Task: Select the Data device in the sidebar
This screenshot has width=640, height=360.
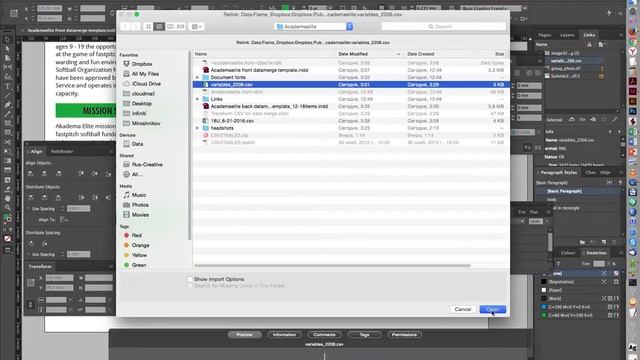Action: [137, 144]
